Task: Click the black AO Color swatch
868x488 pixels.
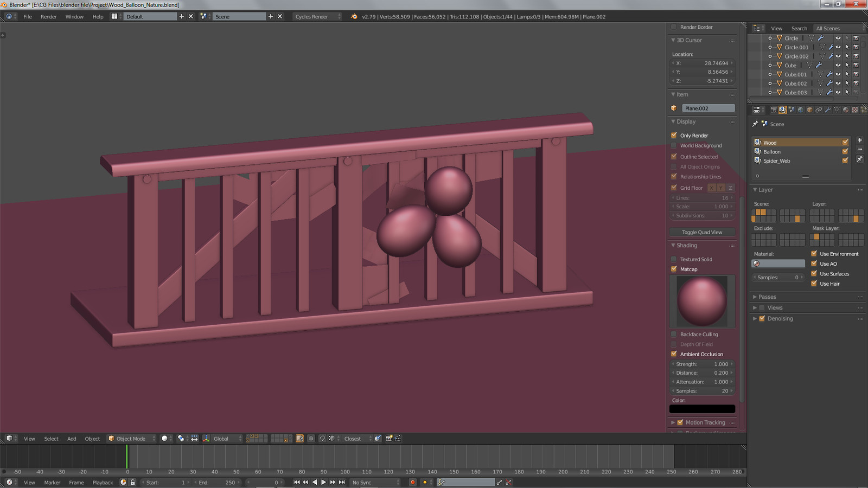Action: pyautogui.click(x=702, y=409)
